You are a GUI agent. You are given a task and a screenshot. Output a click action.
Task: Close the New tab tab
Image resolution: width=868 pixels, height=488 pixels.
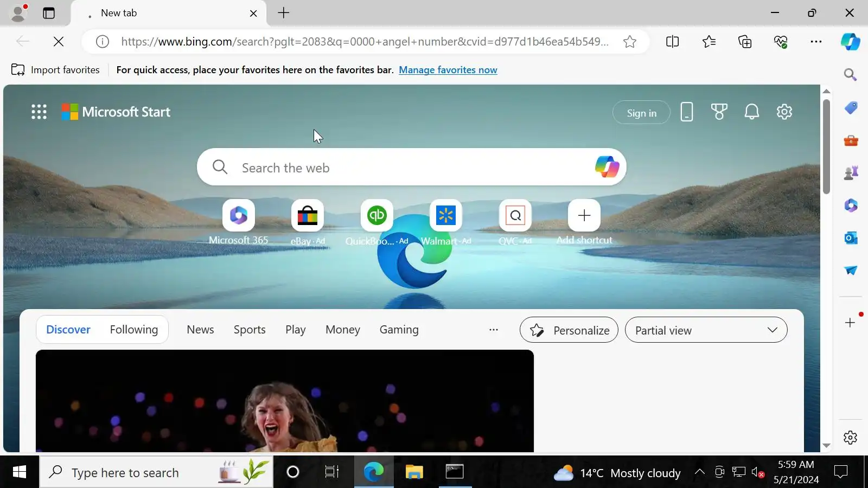pos(253,14)
